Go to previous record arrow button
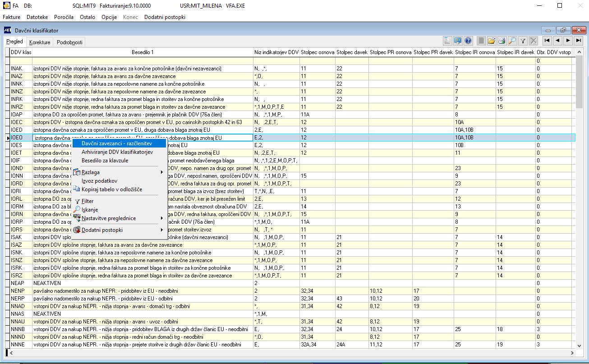 pos(557,41)
